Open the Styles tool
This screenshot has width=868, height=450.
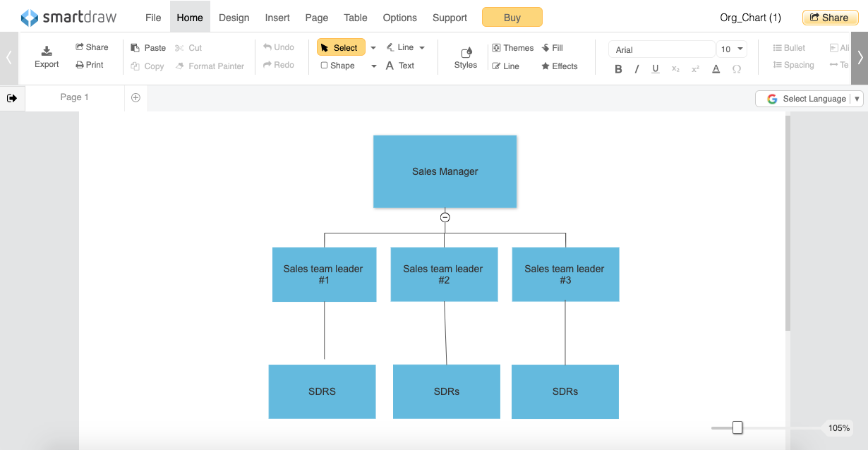(x=466, y=58)
